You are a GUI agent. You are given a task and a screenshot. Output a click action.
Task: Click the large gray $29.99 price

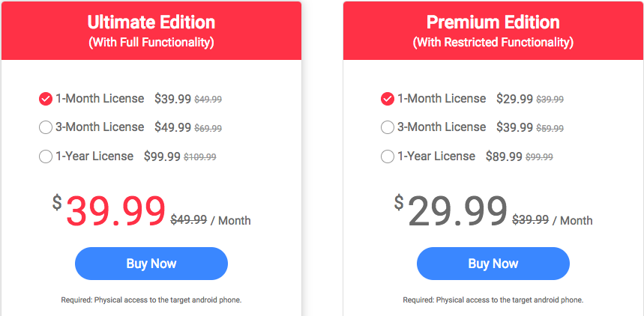pyautogui.click(x=457, y=212)
